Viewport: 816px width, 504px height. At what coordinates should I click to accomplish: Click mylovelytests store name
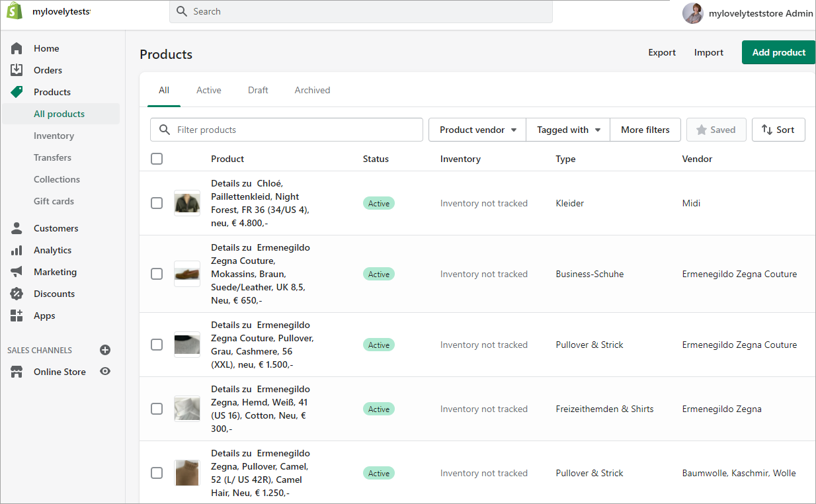pos(61,12)
